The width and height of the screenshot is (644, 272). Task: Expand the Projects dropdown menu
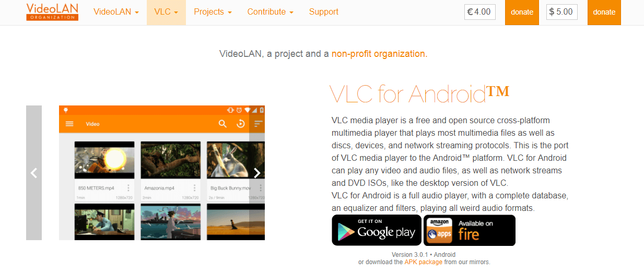(x=213, y=12)
